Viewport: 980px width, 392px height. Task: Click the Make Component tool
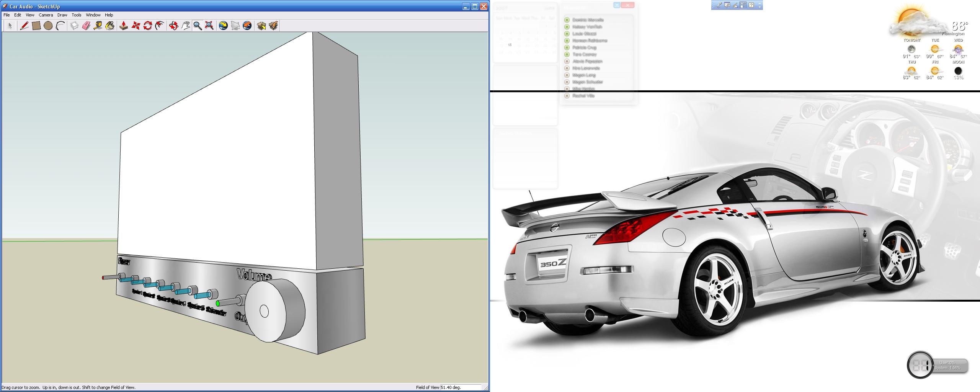[x=74, y=26]
